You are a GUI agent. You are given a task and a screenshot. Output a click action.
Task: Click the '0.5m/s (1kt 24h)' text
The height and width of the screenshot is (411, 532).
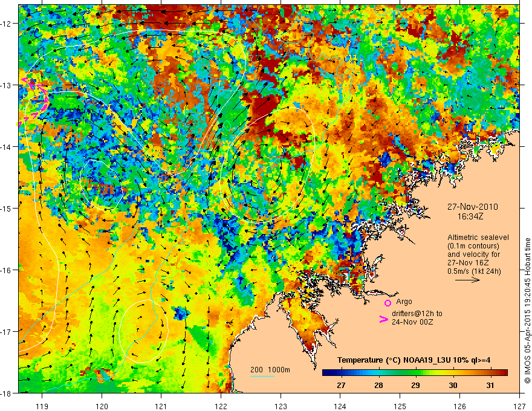point(474,271)
